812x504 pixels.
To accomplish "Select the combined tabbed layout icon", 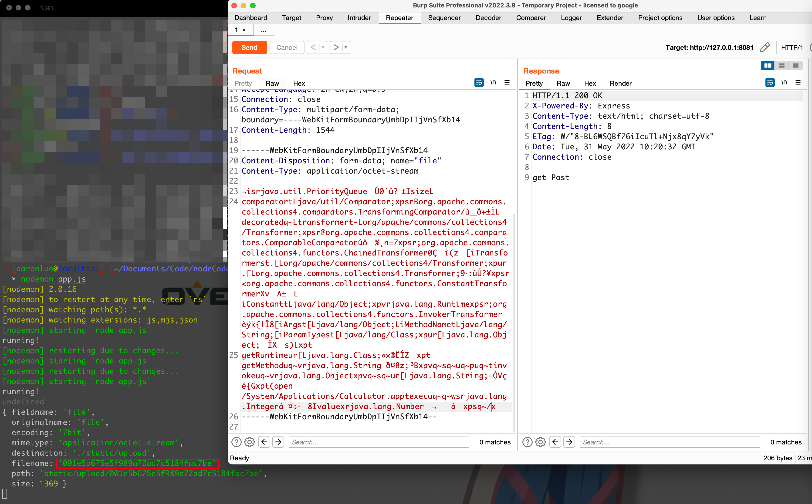I will (x=795, y=66).
